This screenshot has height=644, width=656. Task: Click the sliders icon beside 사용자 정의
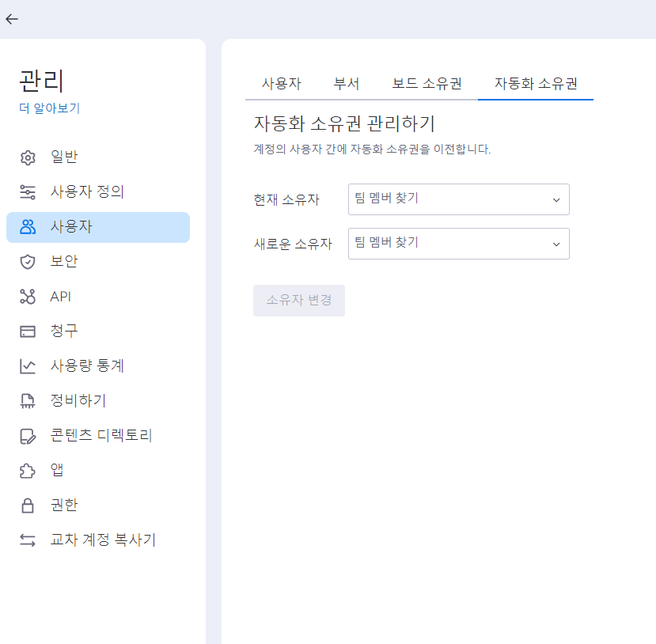28,192
